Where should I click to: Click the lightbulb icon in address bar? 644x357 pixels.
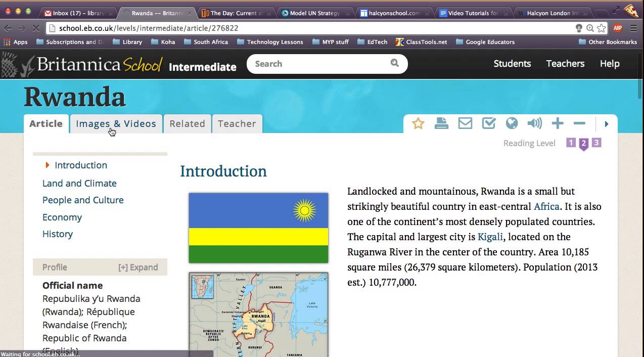point(579,28)
